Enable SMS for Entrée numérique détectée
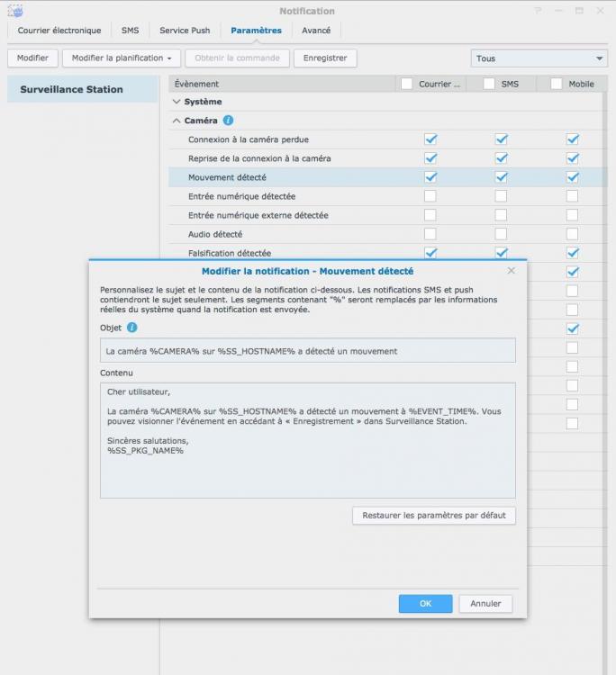 [501, 196]
